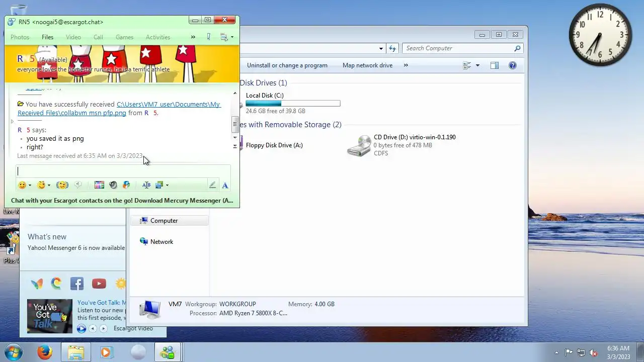Viewport: 644px width, 362px height.
Task: Toggle the preview pane in Explorer
Action: click(495, 65)
